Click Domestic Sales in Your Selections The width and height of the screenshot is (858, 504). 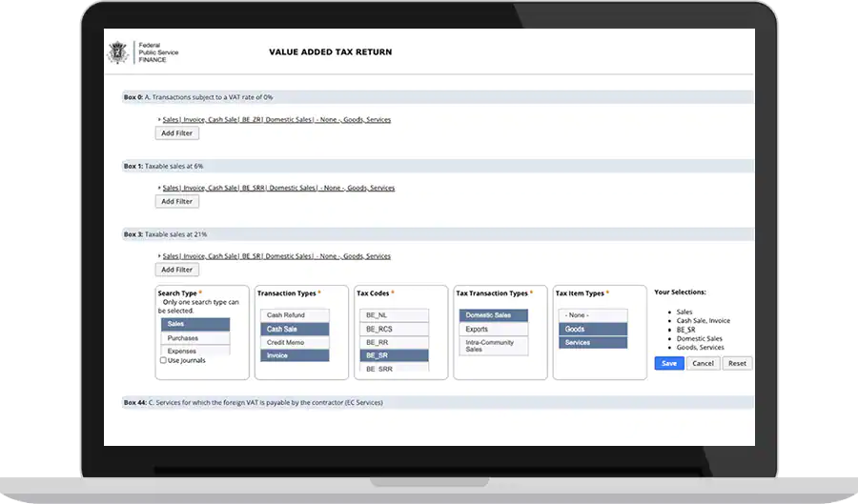700,338
